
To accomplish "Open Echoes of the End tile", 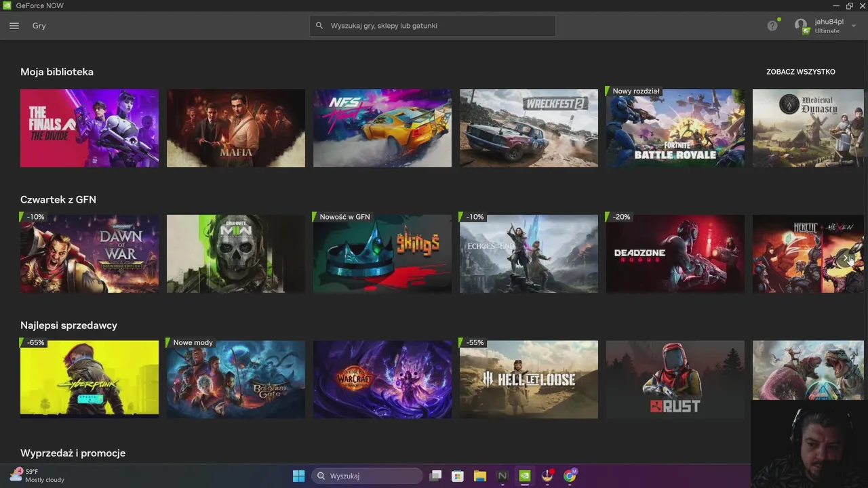I will point(529,254).
